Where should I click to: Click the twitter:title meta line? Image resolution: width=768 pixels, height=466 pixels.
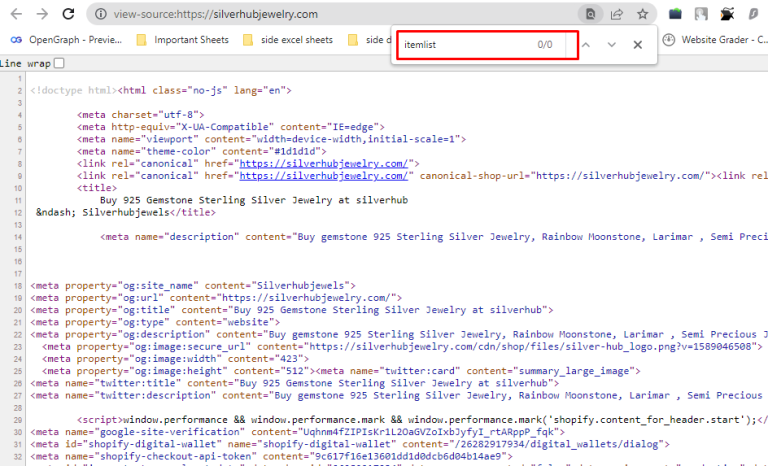295,383
